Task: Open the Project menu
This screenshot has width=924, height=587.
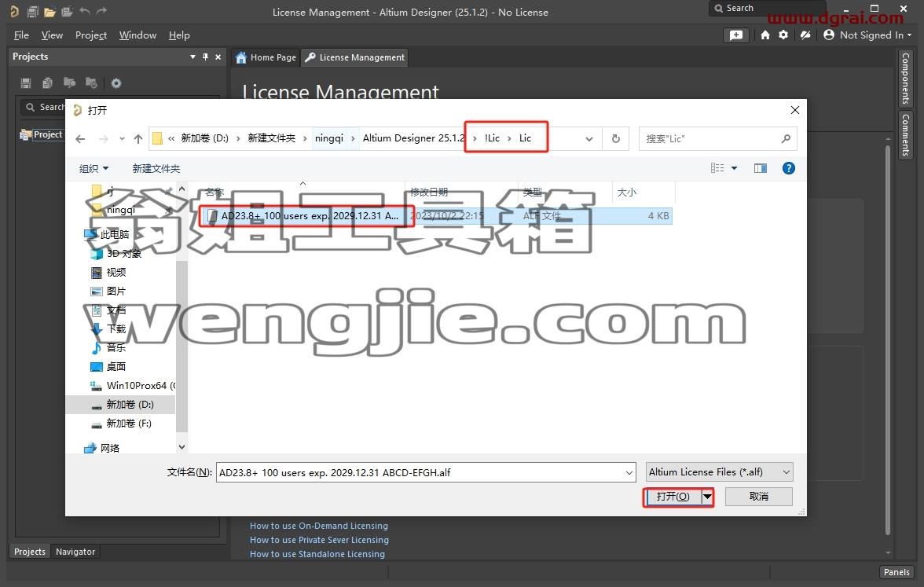Action: point(91,35)
